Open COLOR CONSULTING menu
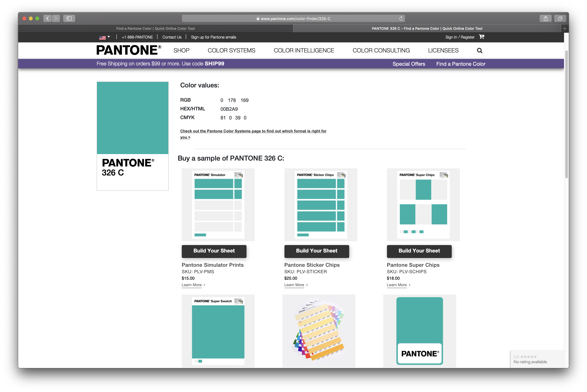Viewport: 587px width, 392px height. (x=381, y=50)
